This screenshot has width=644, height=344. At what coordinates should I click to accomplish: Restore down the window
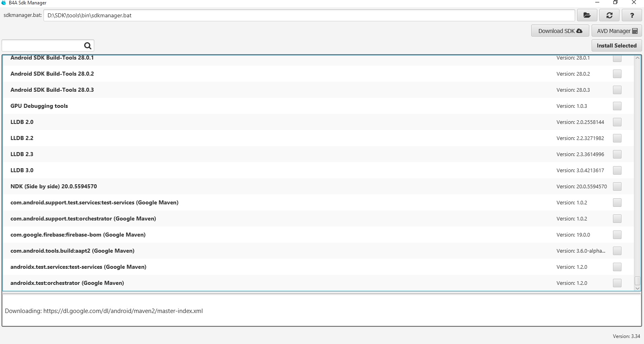pyautogui.click(x=615, y=2)
